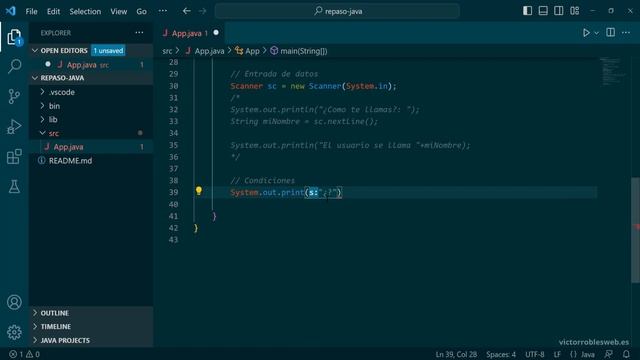640x360 pixels.
Task: Run the Java file with play button
Action: click(x=586, y=33)
